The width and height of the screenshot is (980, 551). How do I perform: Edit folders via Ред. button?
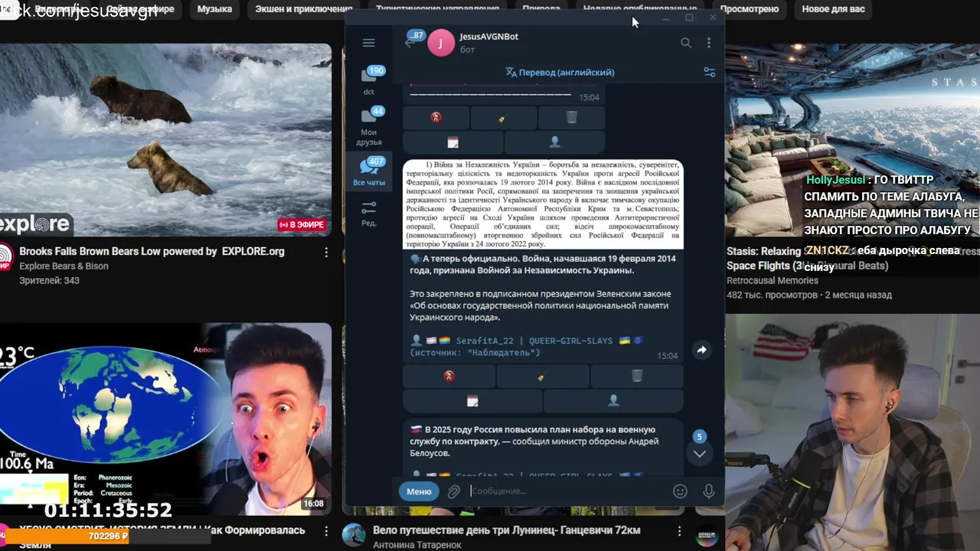coord(369,214)
